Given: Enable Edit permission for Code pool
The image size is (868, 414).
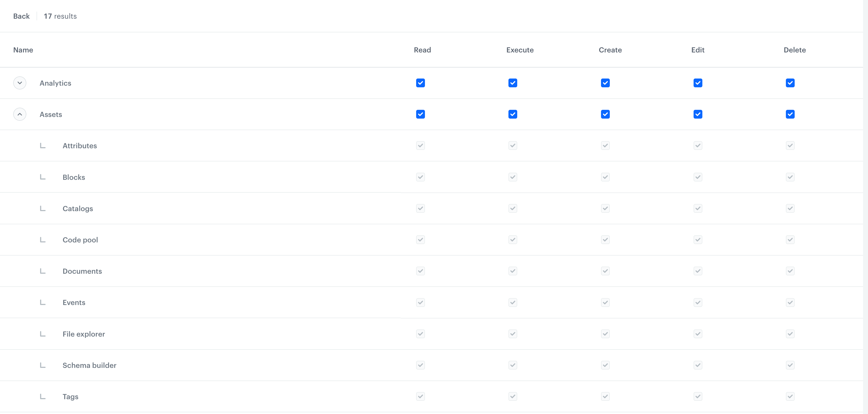Looking at the screenshot, I should pos(697,239).
